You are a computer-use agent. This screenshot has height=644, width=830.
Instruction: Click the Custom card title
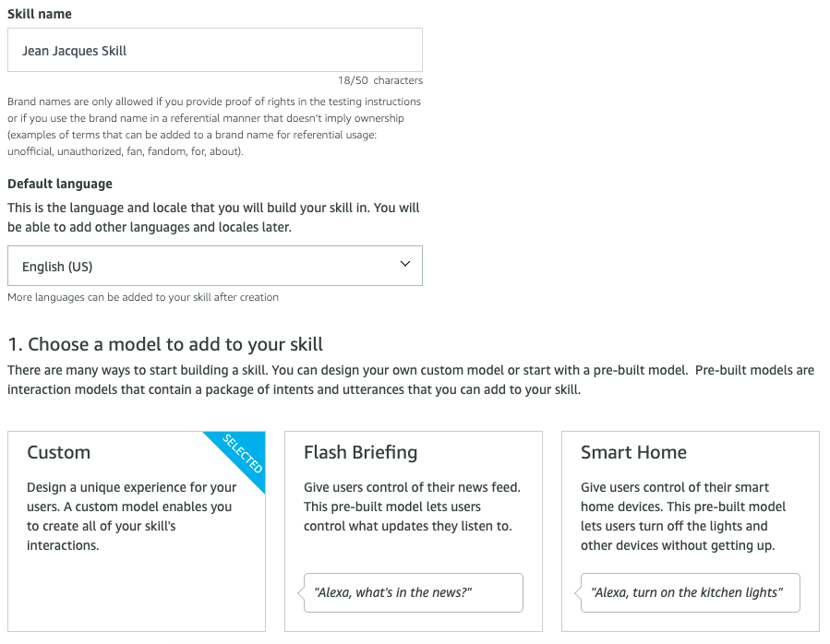(58, 452)
